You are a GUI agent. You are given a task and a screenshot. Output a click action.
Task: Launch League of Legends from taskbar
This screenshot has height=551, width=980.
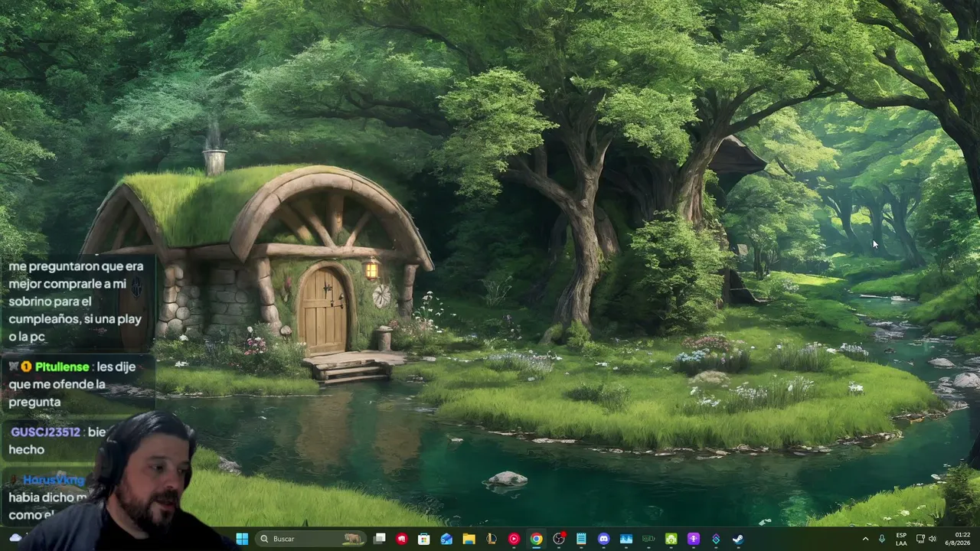[492, 539]
